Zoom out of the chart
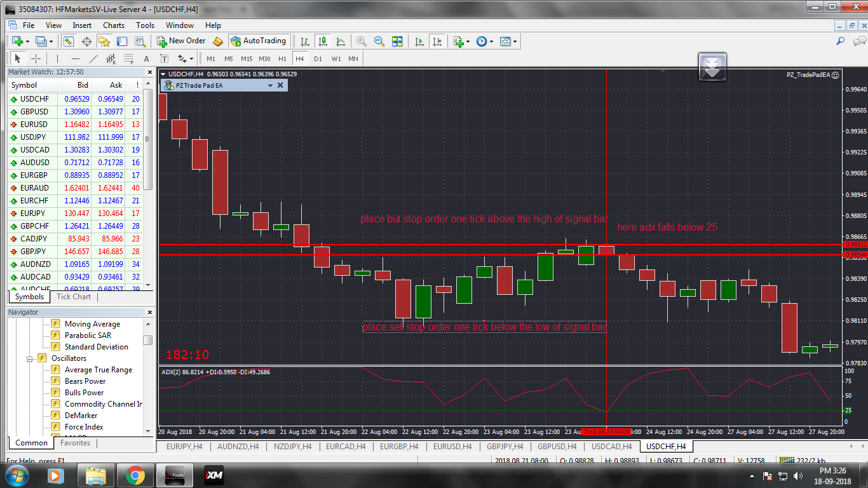The image size is (868, 488). [x=379, y=41]
